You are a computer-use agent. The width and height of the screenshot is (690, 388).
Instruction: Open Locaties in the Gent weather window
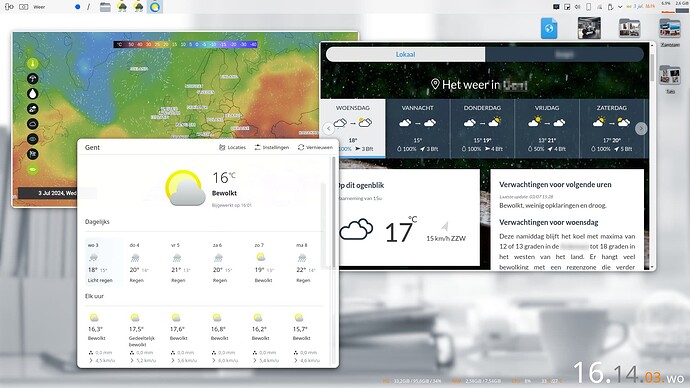232,147
